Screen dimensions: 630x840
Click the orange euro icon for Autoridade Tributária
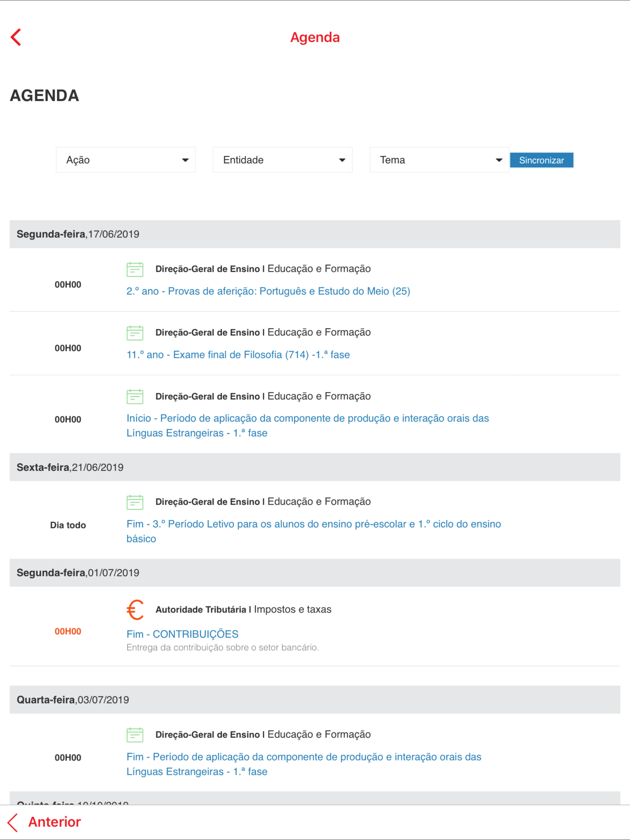(x=135, y=609)
